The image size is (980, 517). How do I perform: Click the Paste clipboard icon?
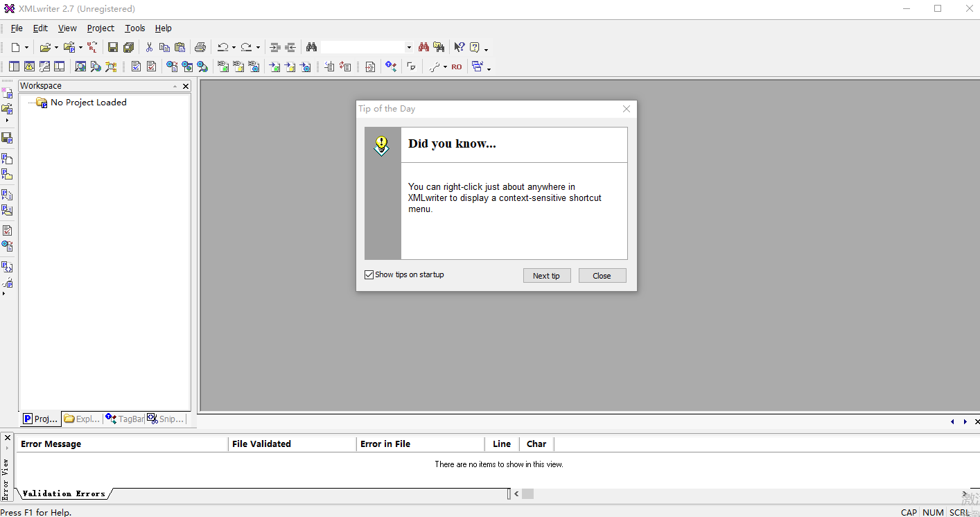pyautogui.click(x=180, y=47)
